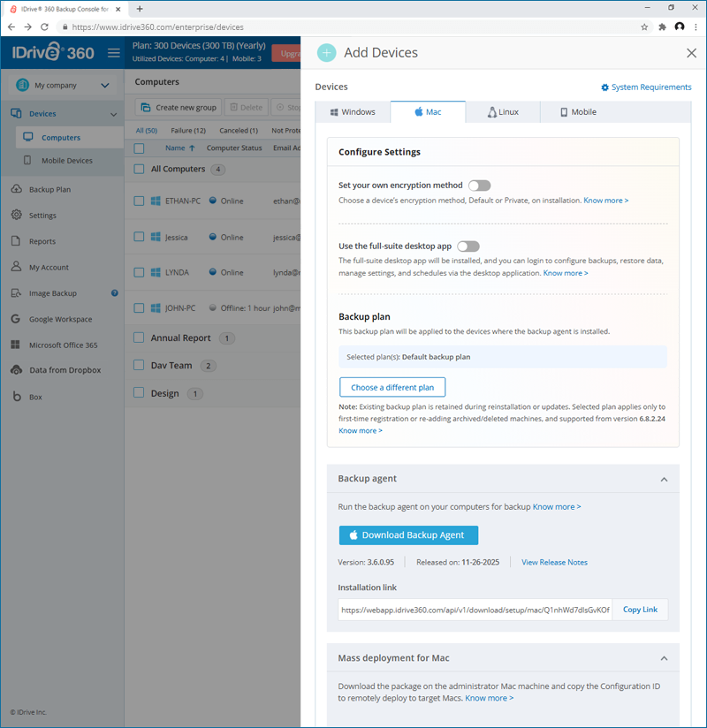Check the Annual Report group checkbox
This screenshot has width=707, height=728.
139,337
